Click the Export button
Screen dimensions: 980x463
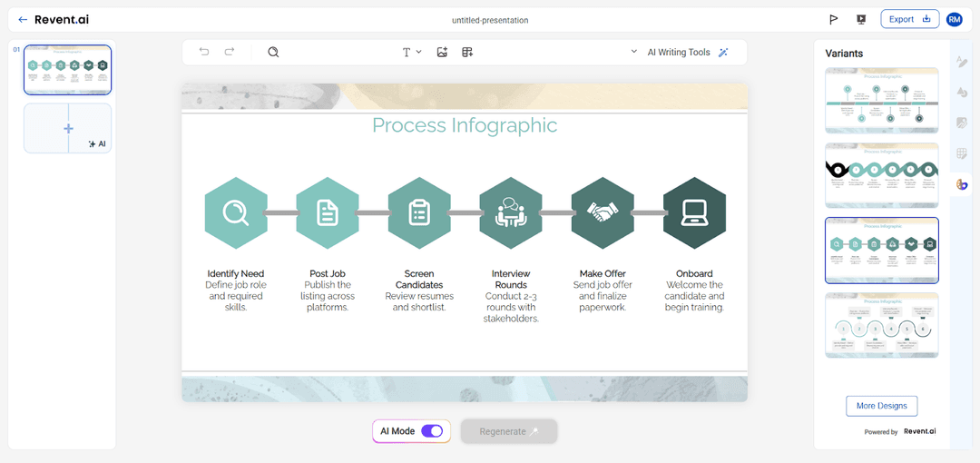pyautogui.click(x=909, y=19)
